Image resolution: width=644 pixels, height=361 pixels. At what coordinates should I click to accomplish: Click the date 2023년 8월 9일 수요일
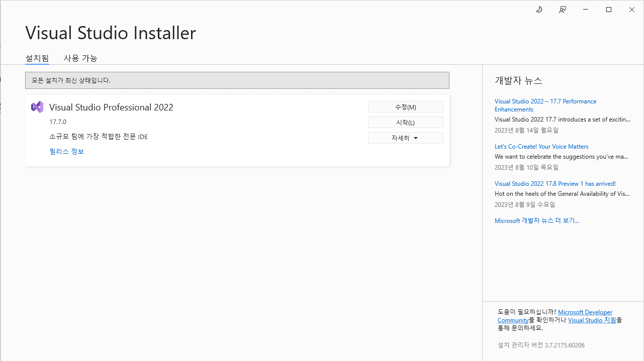point(525,204)
